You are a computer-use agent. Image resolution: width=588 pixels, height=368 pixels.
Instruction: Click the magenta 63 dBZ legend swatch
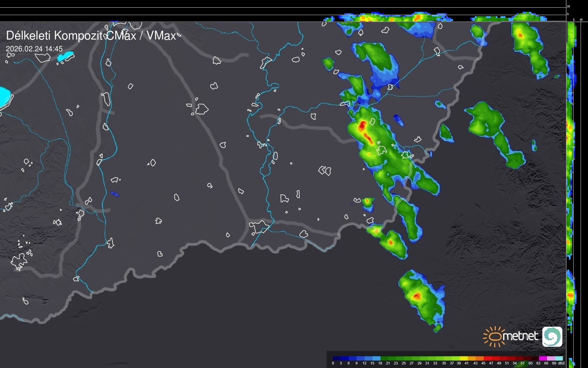point(542,359)
